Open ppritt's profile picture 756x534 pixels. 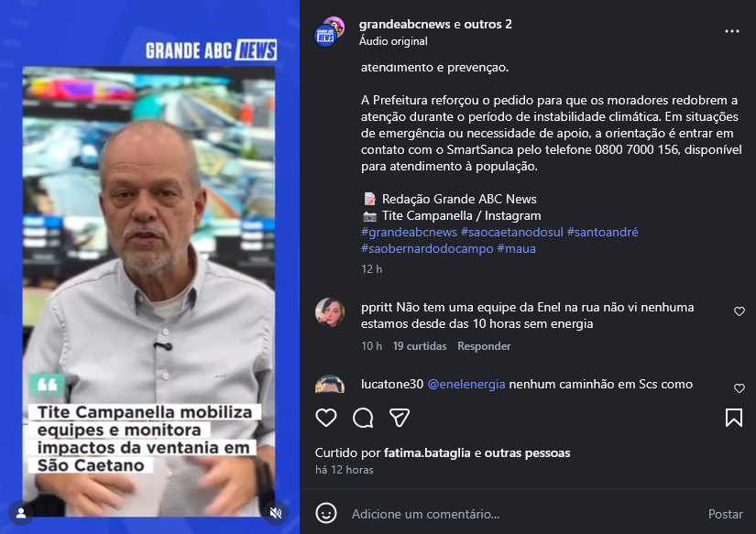click(330, 312)
